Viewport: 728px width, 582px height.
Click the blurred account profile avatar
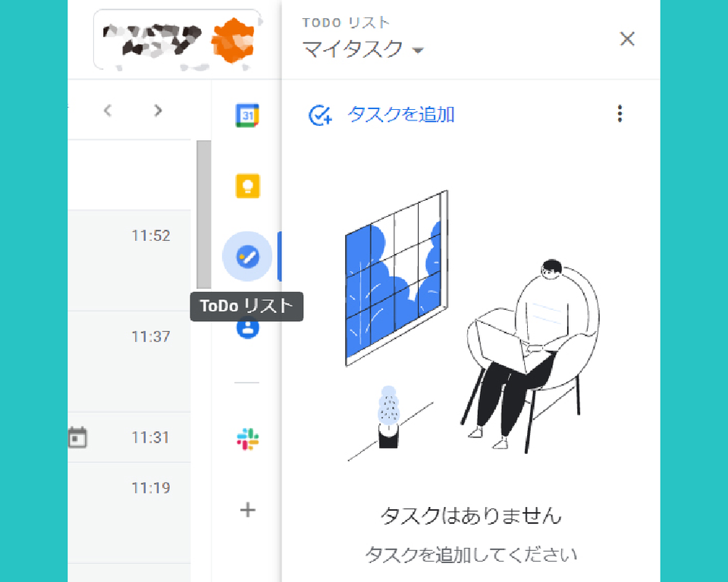coord(233,41)
